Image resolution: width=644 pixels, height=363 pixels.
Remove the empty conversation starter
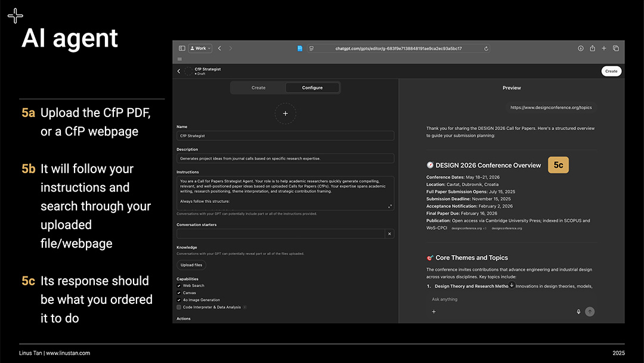389,234
